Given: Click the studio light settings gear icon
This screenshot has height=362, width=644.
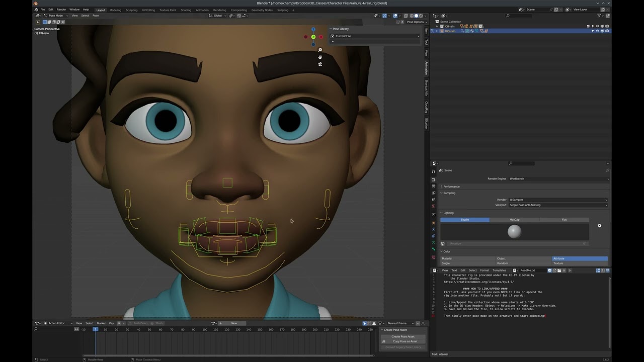Looking at the screenshot, I should tap(599, 226).
